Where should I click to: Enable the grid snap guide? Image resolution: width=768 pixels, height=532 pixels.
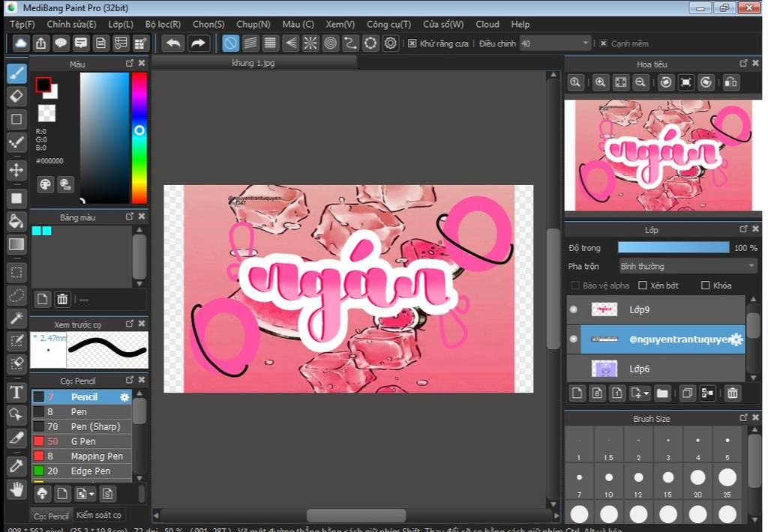coord(270,43)
